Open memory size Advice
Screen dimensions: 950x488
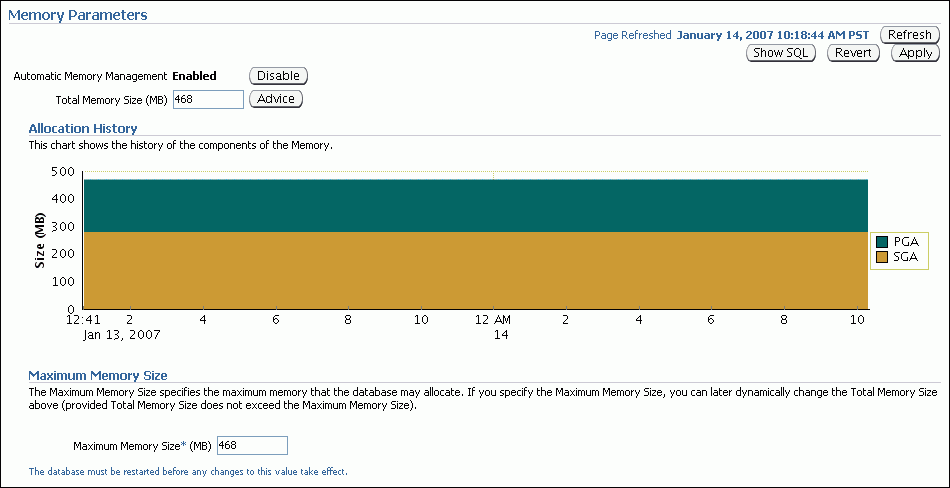(275, 99)
